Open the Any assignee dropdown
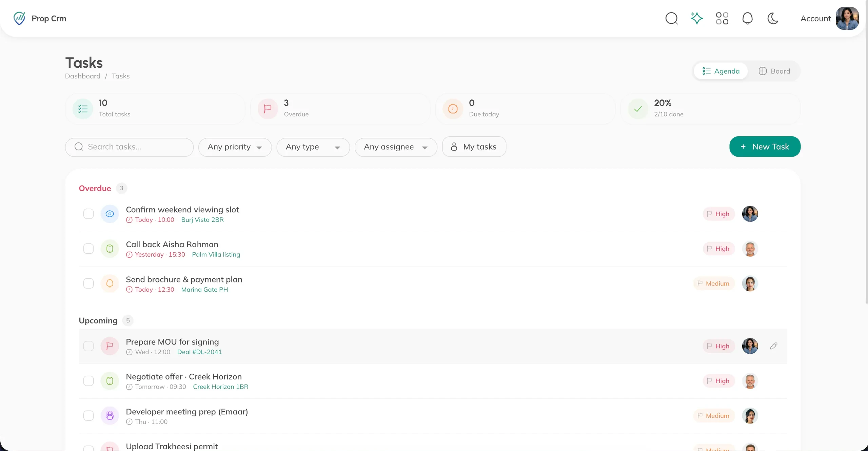This screenshot has height=451, width=868. (x=396, y=147)
